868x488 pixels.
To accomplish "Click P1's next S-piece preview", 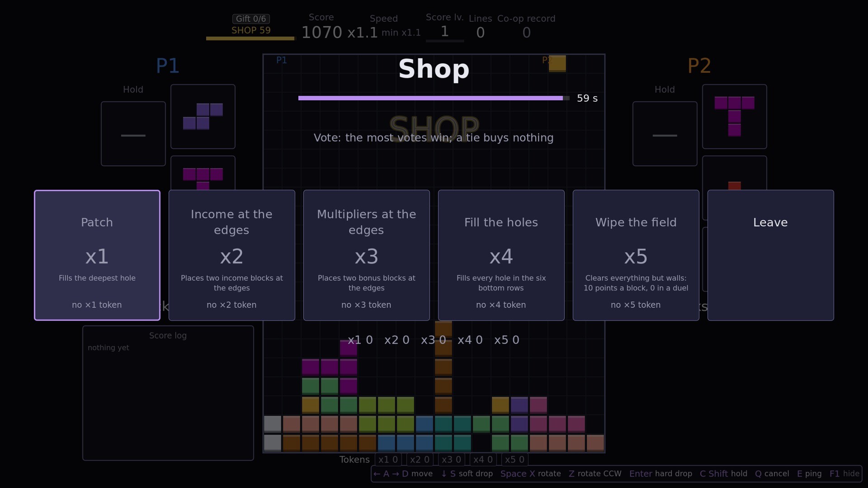I will pyautogui.click(x=203, y=117).
